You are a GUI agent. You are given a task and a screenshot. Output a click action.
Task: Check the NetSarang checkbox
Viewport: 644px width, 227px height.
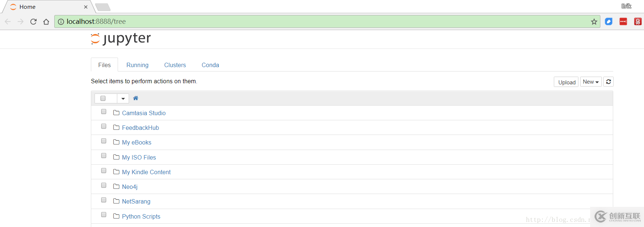(x=104, y=200)
